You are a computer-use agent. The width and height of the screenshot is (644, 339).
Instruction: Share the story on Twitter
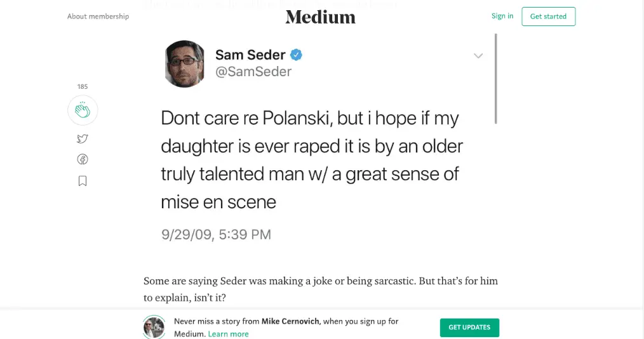click(83, 139)
